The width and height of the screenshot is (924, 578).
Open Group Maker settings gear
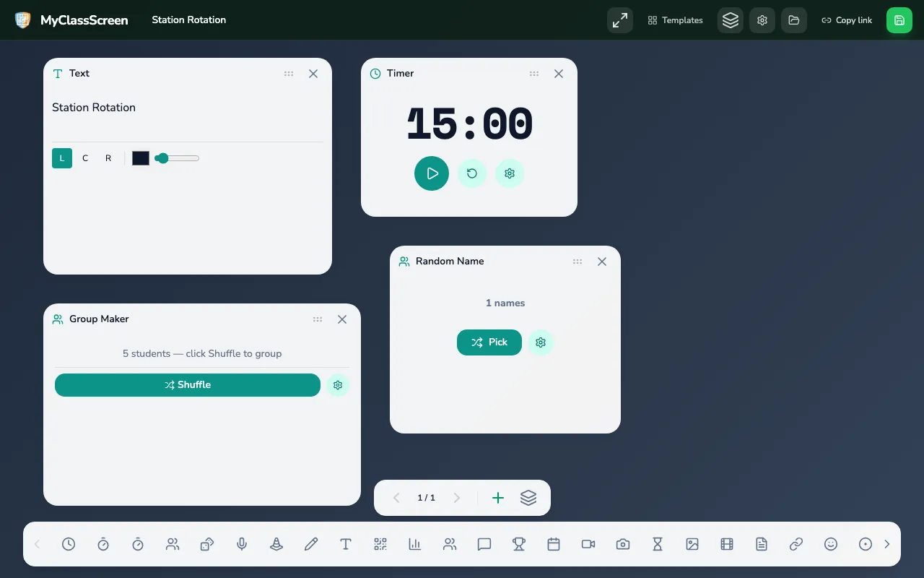point(338,385)
